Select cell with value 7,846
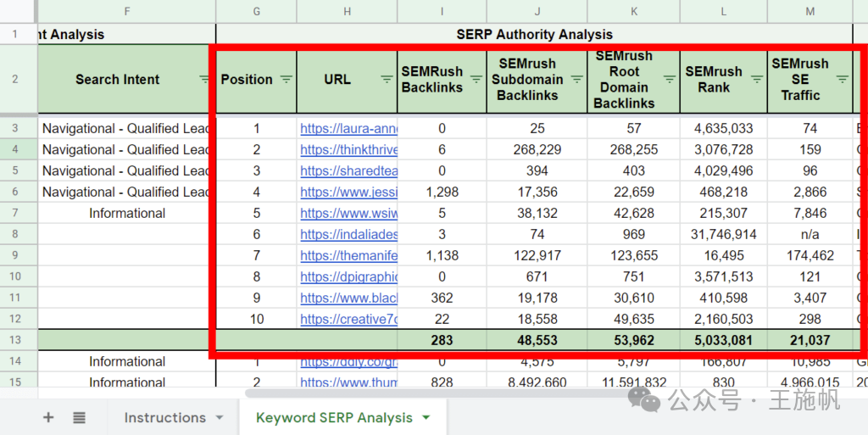The height and width of the screenshot is (435, 868). [810, 213]
